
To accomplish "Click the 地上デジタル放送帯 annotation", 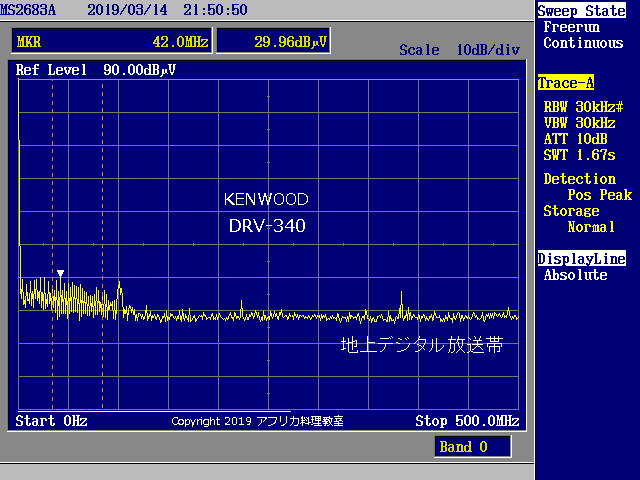I will 422,345.
